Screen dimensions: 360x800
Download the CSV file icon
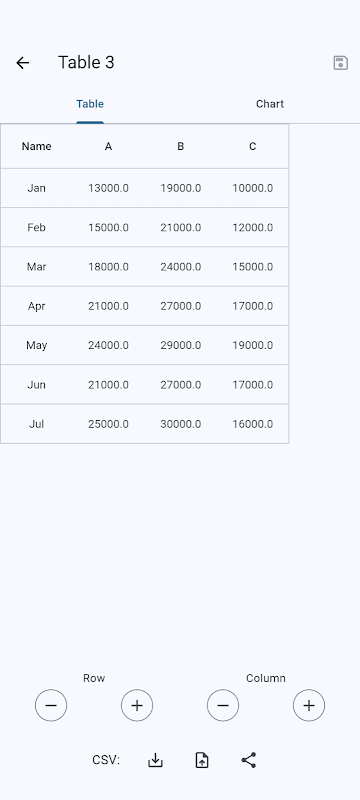point(155,760)
